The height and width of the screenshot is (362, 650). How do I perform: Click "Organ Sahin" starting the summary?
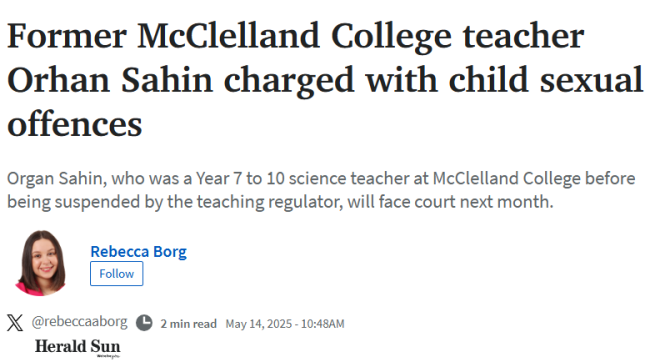click(x=55, y=179)
